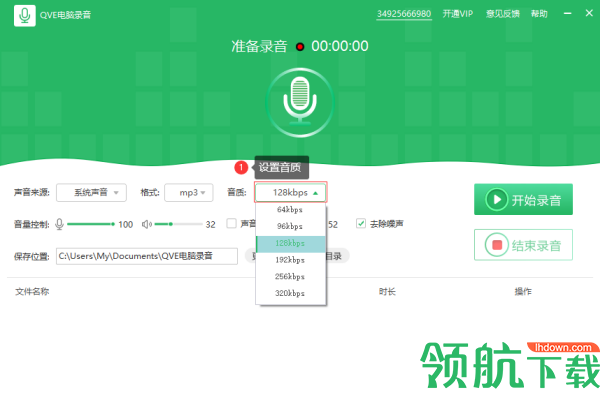Open the 声音来源 系统声音 dropdown

pyautogui.click(x=91, y=193)
